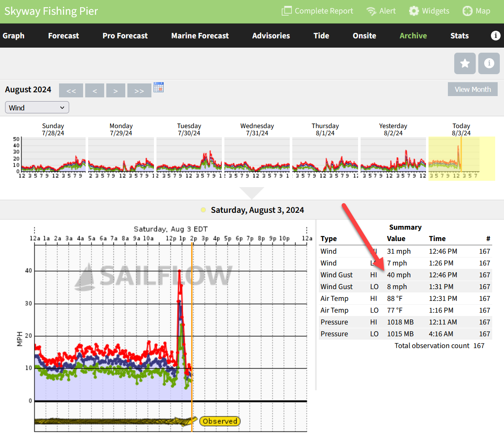
Task: Click the Skyway Fishing Pier title
Action: point(51,11)
